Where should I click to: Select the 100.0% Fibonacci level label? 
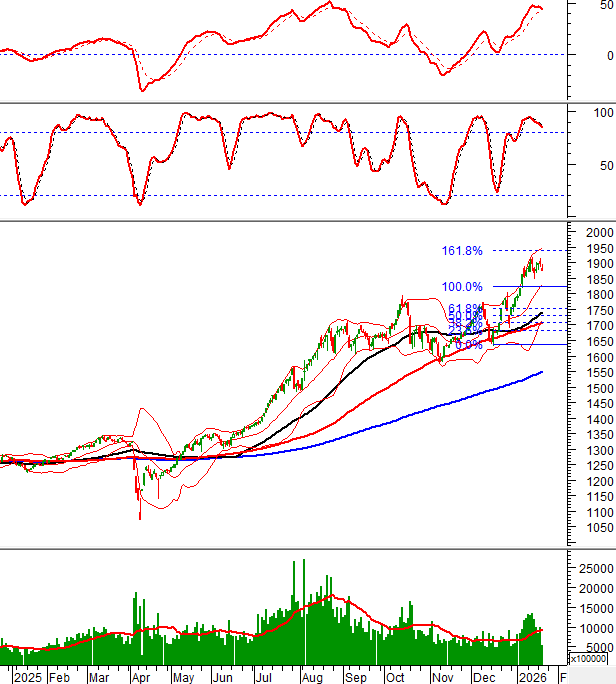click(x=462, y=287)
